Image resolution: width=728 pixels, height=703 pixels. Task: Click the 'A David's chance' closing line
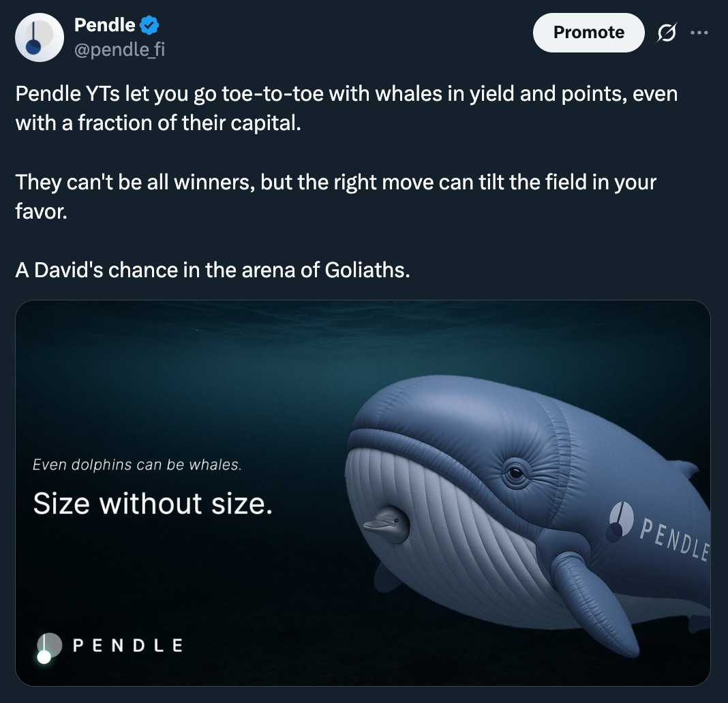[213, 270]
